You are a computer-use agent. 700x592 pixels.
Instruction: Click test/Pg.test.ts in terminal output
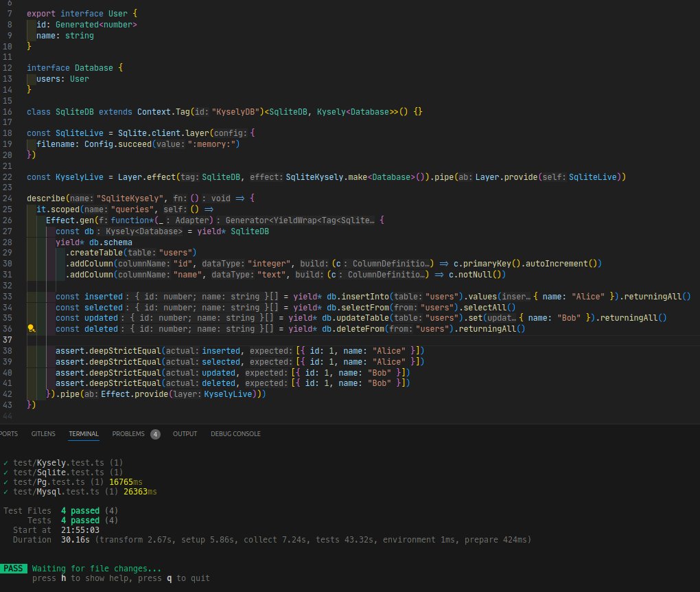(x=49, y=482)
